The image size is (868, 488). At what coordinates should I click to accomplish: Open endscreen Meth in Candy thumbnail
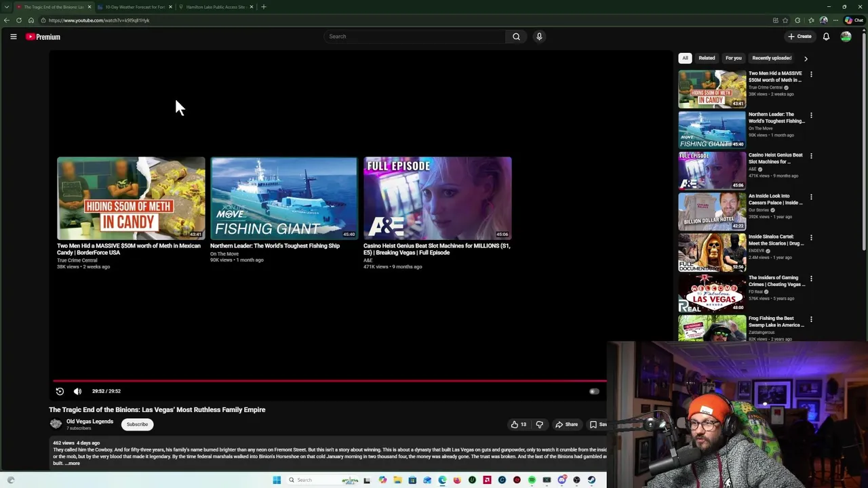(x=131, y=198)
